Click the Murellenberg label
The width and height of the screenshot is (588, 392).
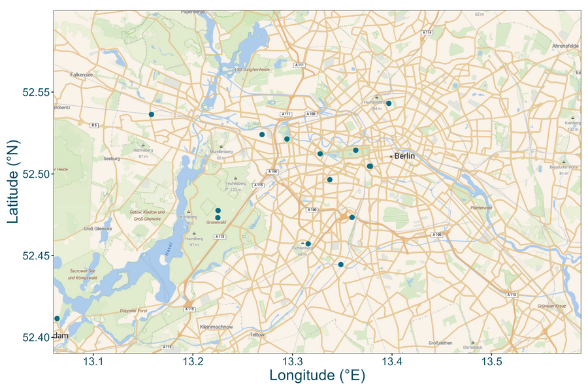click(x=221, y=152)
